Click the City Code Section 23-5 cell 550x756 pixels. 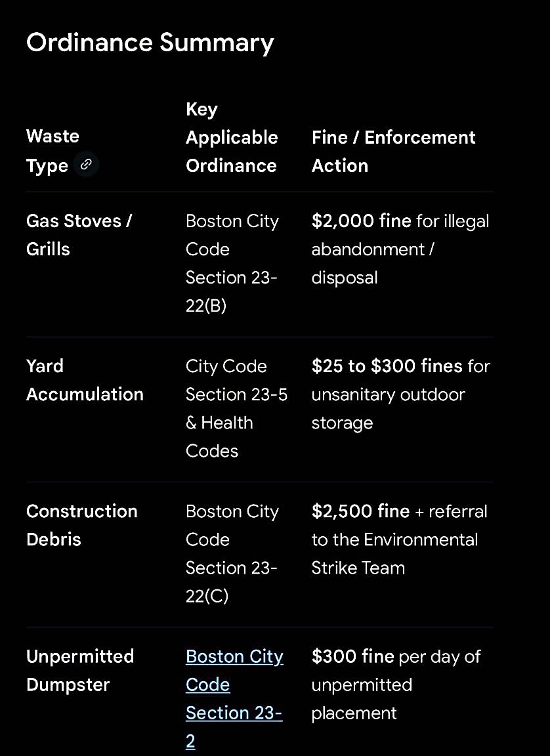pos(237,408)
